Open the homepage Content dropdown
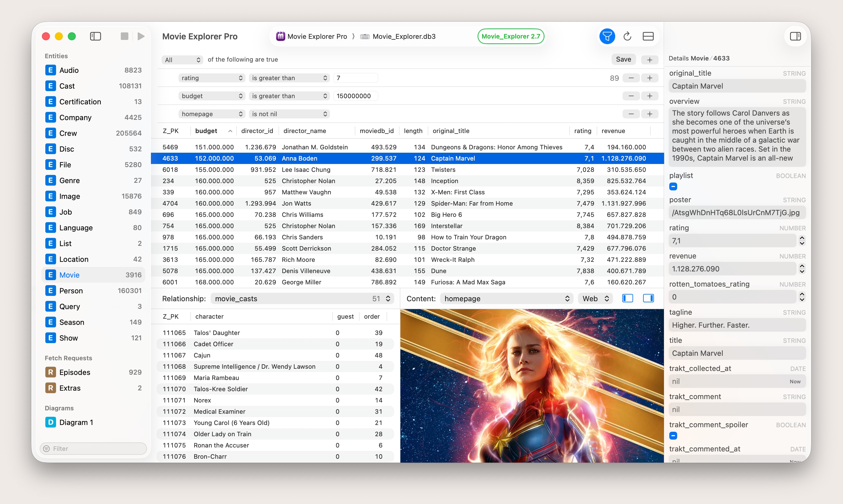 coord(507,298)
